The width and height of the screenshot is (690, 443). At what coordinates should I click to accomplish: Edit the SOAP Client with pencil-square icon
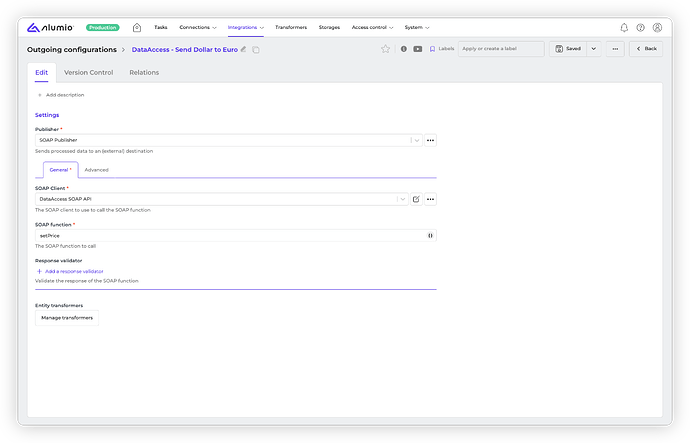point(416,199)
